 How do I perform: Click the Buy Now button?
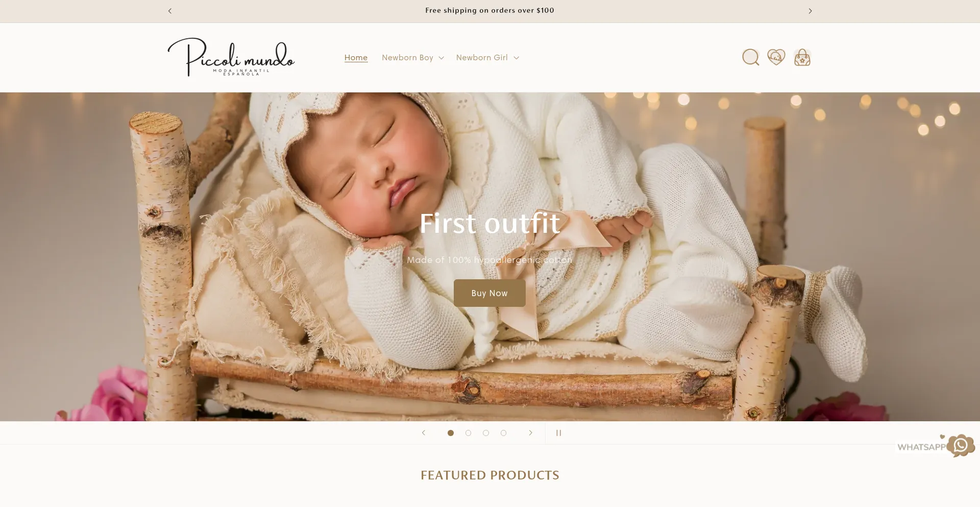[489, 293]
